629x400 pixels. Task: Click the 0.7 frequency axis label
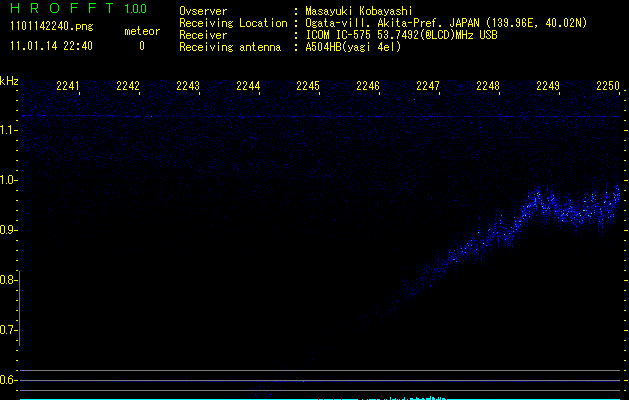coord(8,330)
